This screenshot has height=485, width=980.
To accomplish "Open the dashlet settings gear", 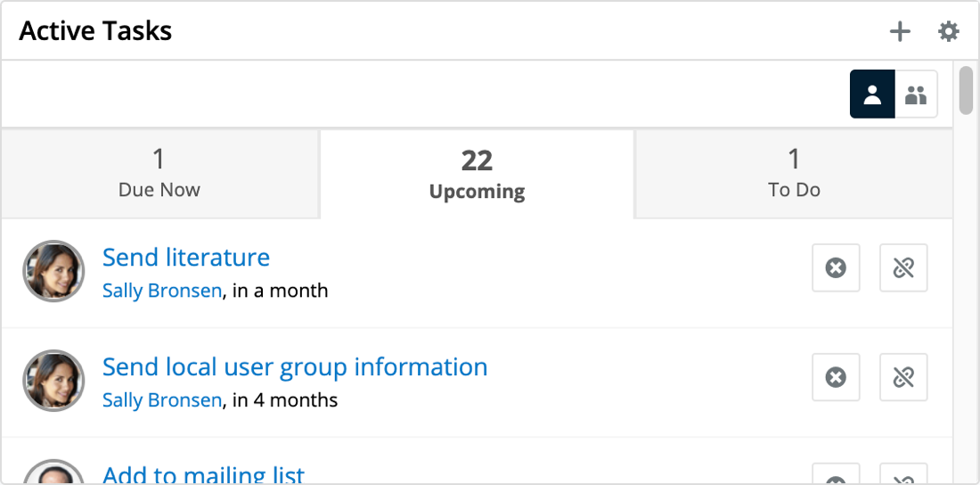I will tap(948, 32).
